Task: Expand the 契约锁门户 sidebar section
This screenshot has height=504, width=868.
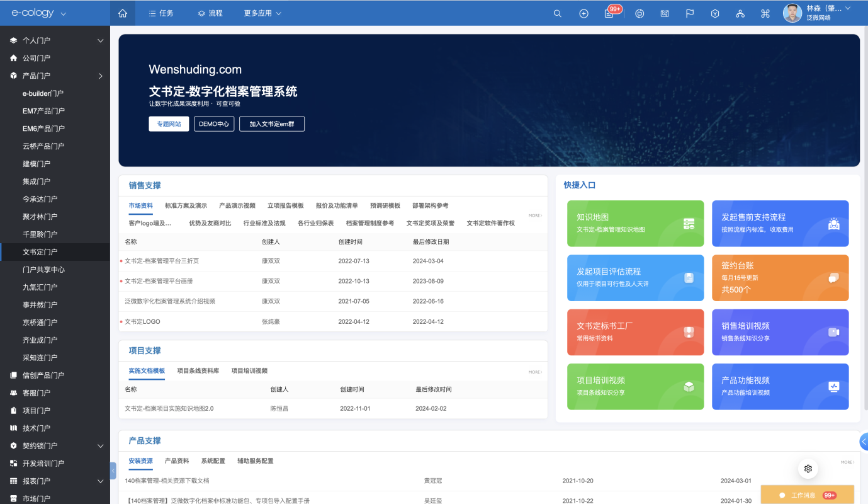Action: click(x=100, y=446)
